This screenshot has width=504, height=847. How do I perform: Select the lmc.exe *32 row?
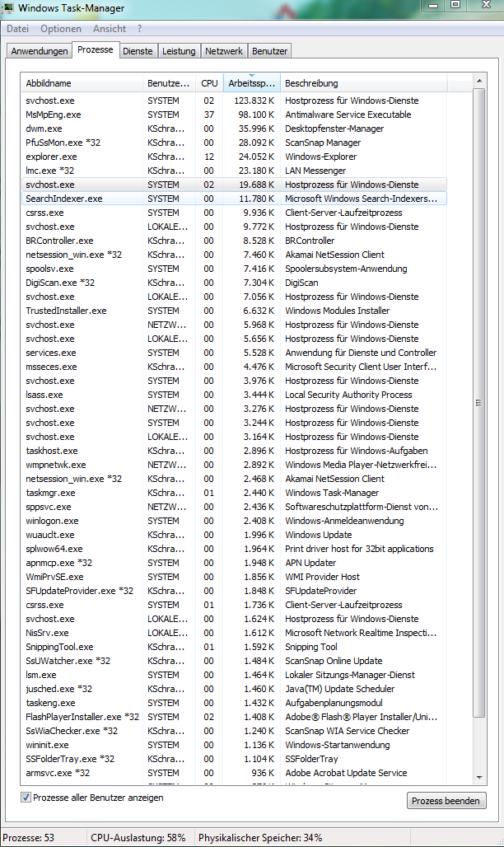point(234,171)
